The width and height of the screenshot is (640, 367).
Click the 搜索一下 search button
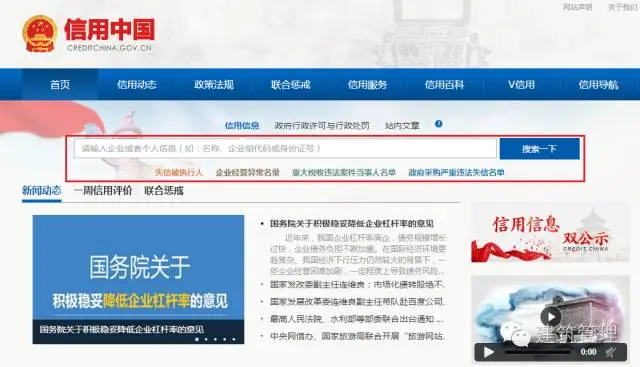tap(539, 149)
